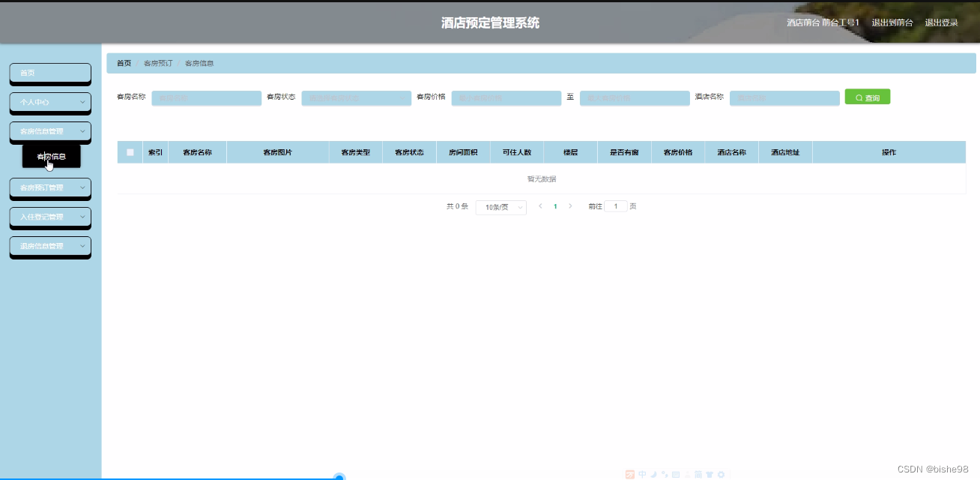Click the Sogou IME skin (shirt) icon
This screenshot has height=480, width=980.
tap(709, 474)
